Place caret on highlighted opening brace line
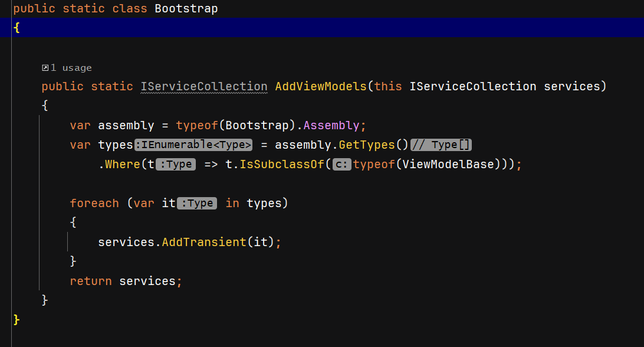 (322, 28)
